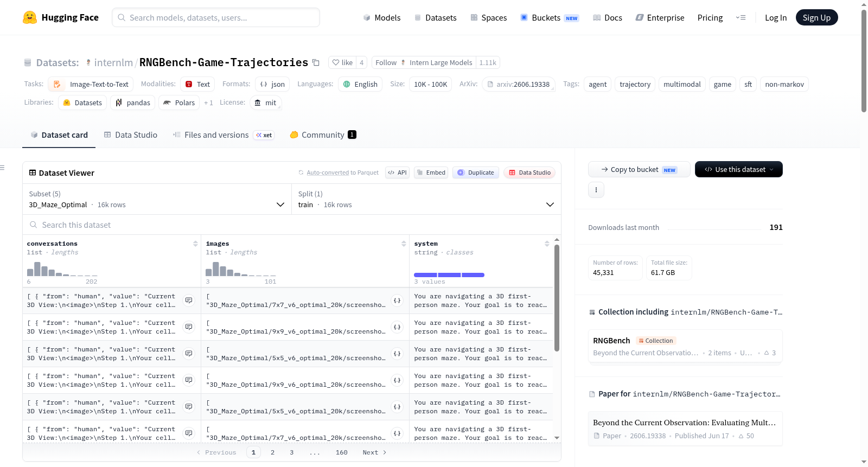Filter by the Image-Text-to-Text task tag

click(91, 84)
